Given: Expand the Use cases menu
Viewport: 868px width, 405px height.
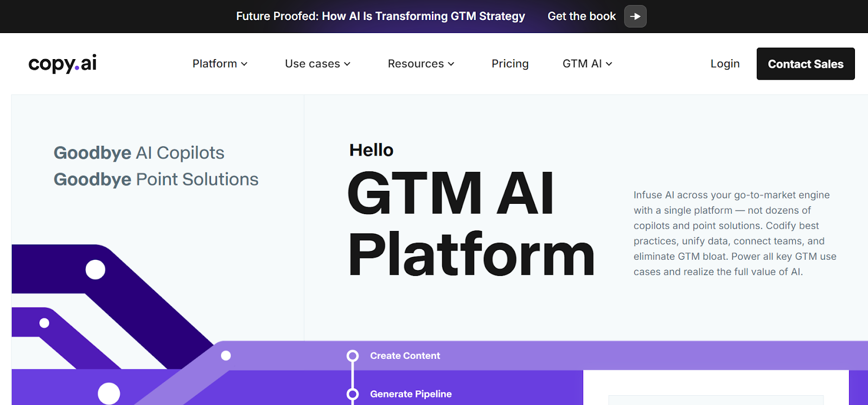Looking at the screenshot, I should (318, 63).
